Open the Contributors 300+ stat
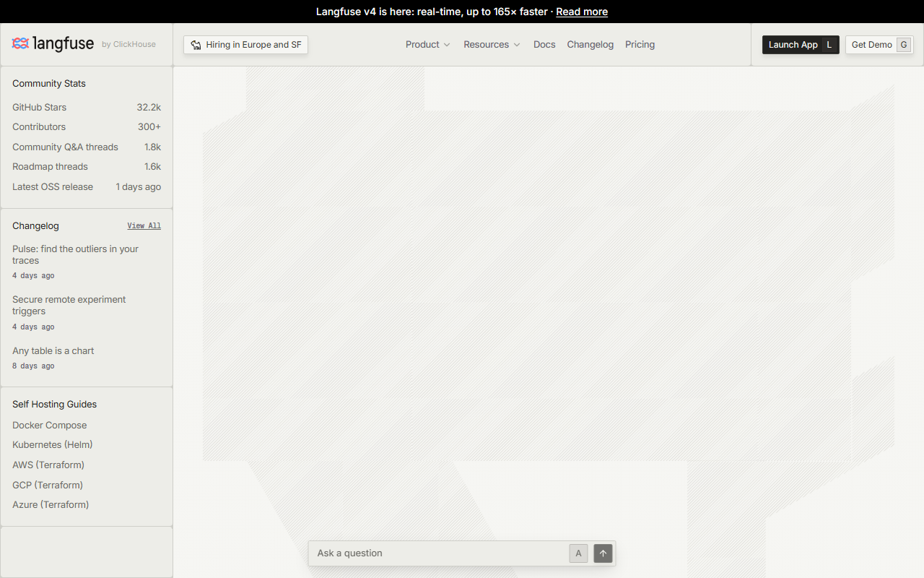Viewport: 924px width, 578px height. pos(87,127)
